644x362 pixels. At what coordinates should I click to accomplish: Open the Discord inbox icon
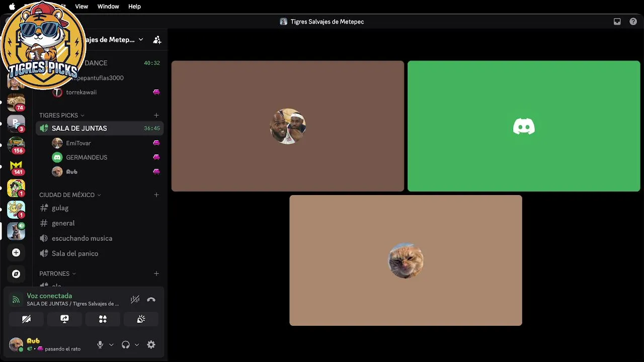click(x=617, y=22)
